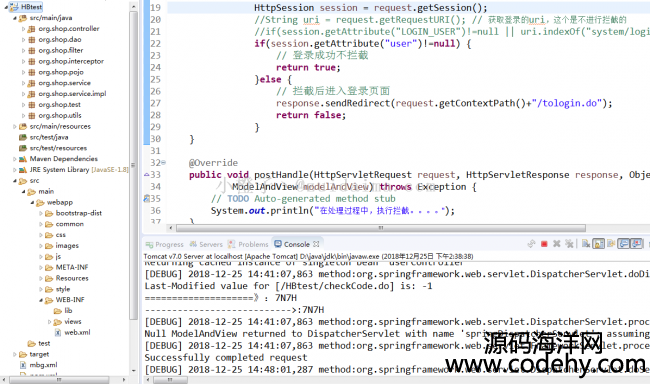Click the Word Wrap console icon
This screenshot has width=650, height=384.
pos(611,244)
